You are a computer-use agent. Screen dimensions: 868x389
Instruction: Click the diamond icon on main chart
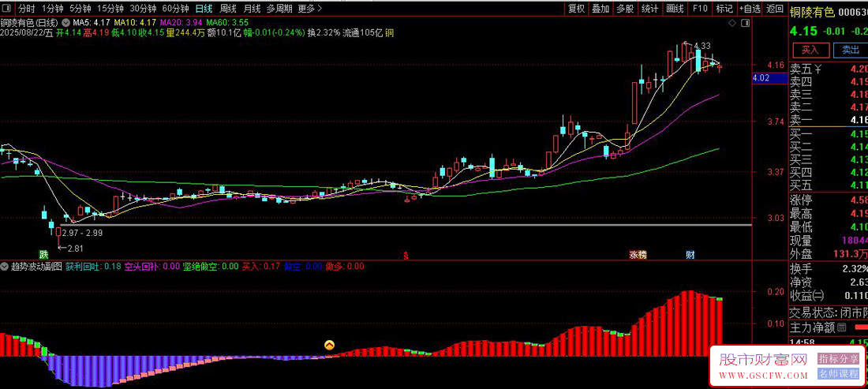click(732, 23)
